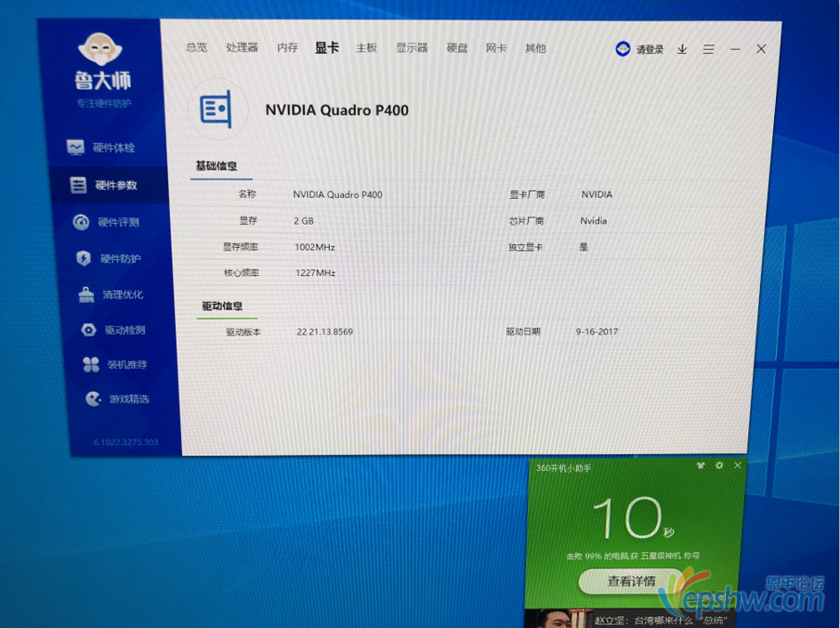
Task: Click the 10秒 boot time display
Action: [632, 517]
